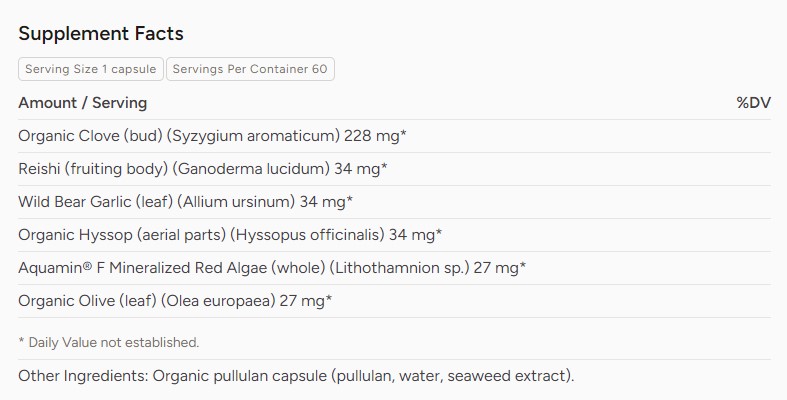
Task: Click the Syzygium aromaticum botanical name
Action: (x=253, y=136)
